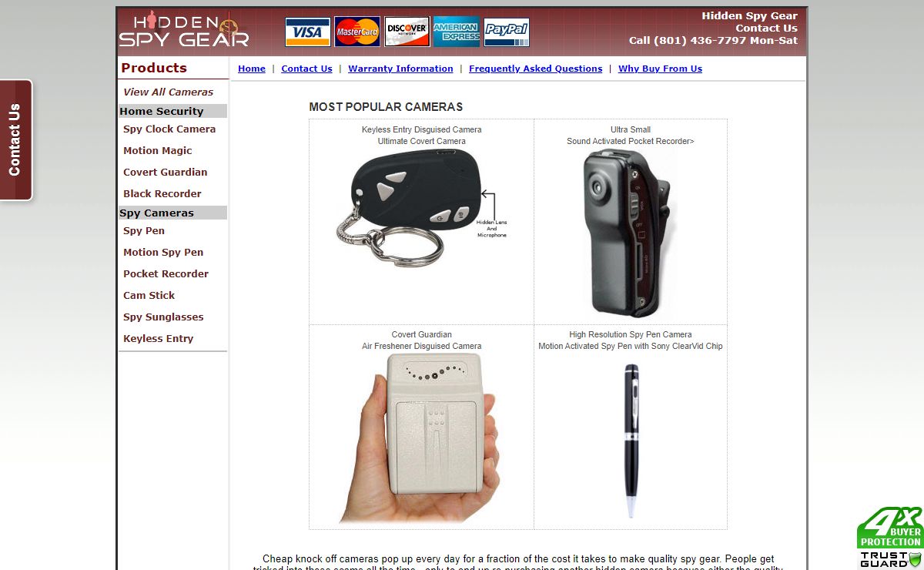Viewport: 924px width, 570px height.
Task: Open Spy Clock Camera product page
Action: pyautogui.click(x=169, y=129)
